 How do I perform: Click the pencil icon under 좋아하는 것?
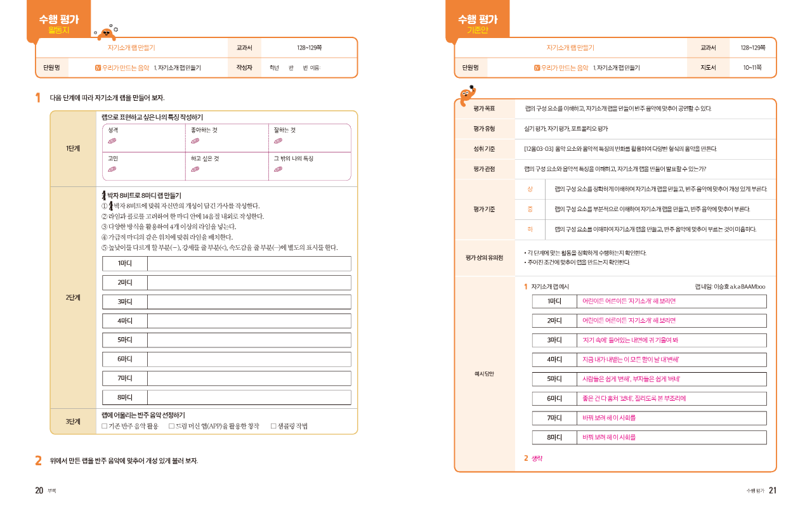coord(195,141)
